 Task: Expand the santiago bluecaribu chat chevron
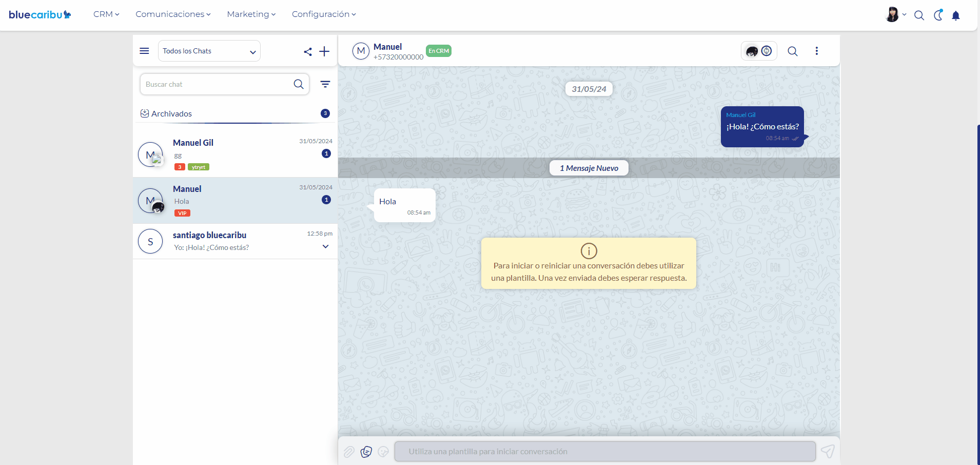(x=325, y=246)
